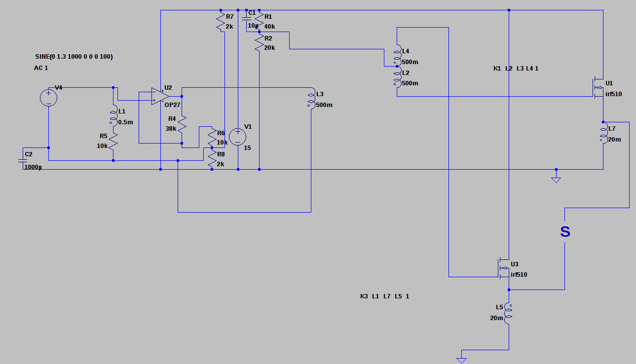
Task: Click the 500m value of L3
Action: point(324,105)
